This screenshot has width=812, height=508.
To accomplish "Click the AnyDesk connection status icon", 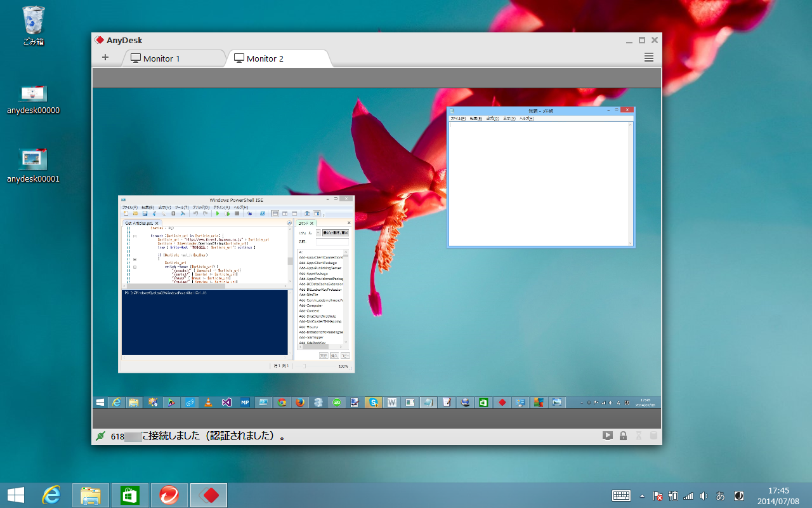I will tap(101, 436).
